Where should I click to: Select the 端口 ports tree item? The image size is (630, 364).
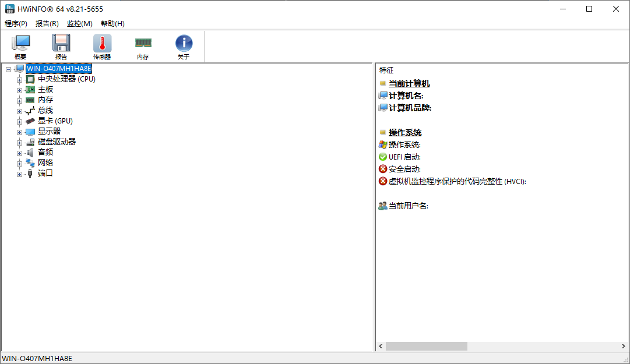pos(45,173)
